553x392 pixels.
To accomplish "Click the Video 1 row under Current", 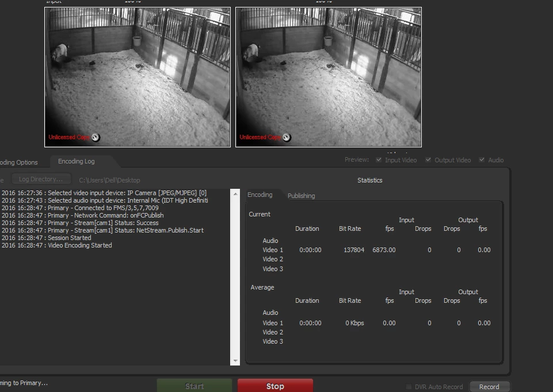I will [376, 250].
